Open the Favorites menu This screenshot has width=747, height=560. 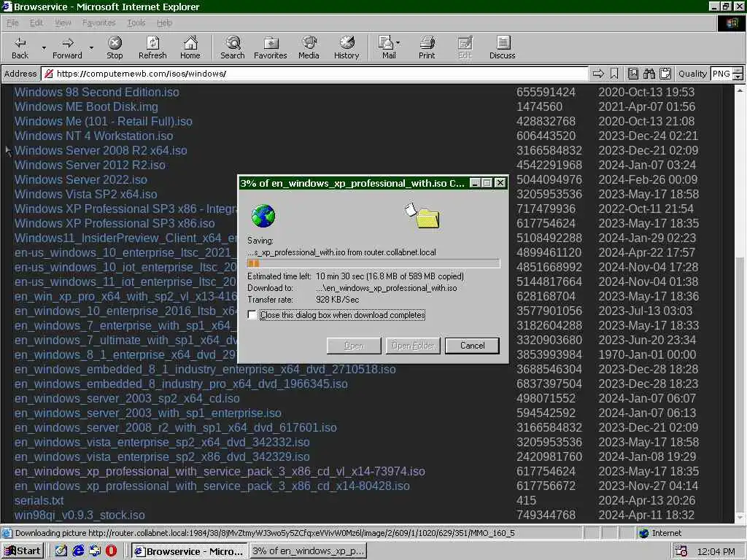click(98, 23)
